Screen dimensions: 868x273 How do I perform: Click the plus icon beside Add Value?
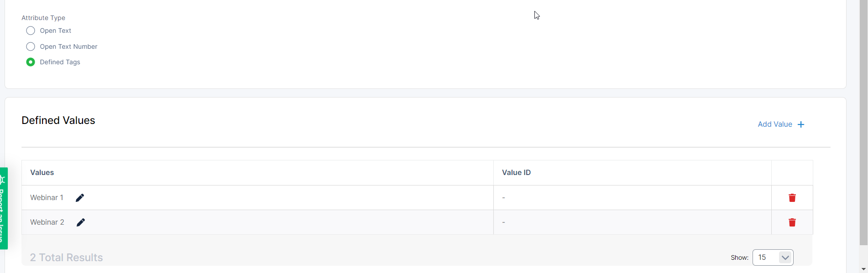[x=801, y=124]
